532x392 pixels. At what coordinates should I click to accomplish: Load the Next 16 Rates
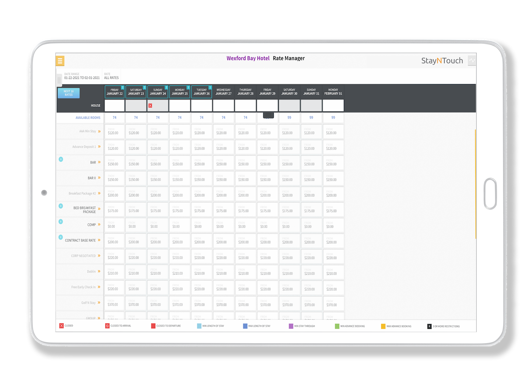click(x=69, y=93)
